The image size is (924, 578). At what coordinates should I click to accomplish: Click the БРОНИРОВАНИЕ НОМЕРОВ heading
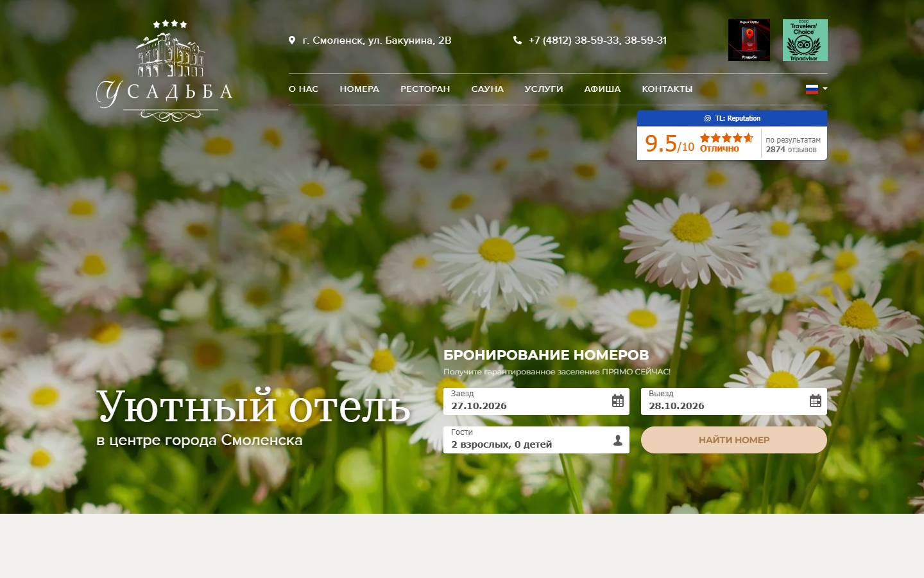coord(546,355)
